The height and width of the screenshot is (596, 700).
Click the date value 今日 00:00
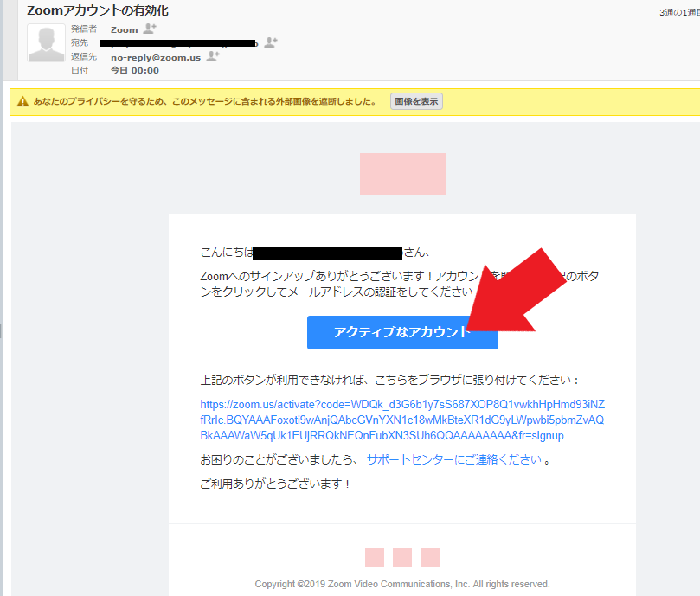135,71
